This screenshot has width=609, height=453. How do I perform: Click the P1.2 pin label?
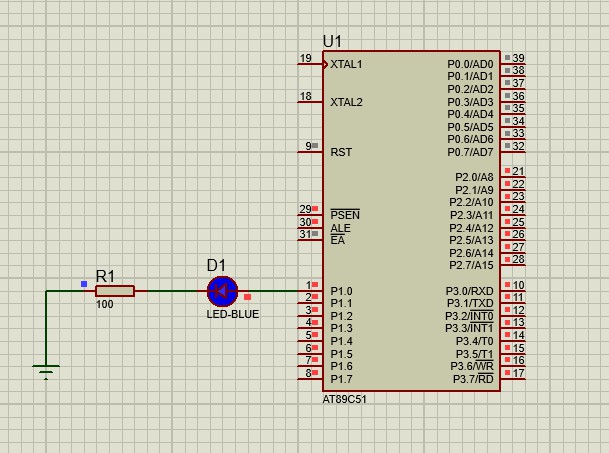coord(341,316)
